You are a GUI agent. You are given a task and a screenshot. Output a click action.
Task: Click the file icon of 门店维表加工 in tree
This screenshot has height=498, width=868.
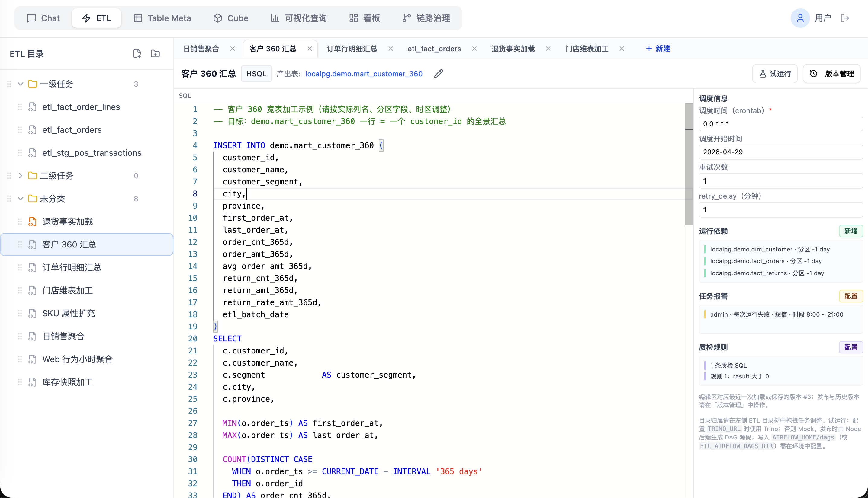pos(32,290)
